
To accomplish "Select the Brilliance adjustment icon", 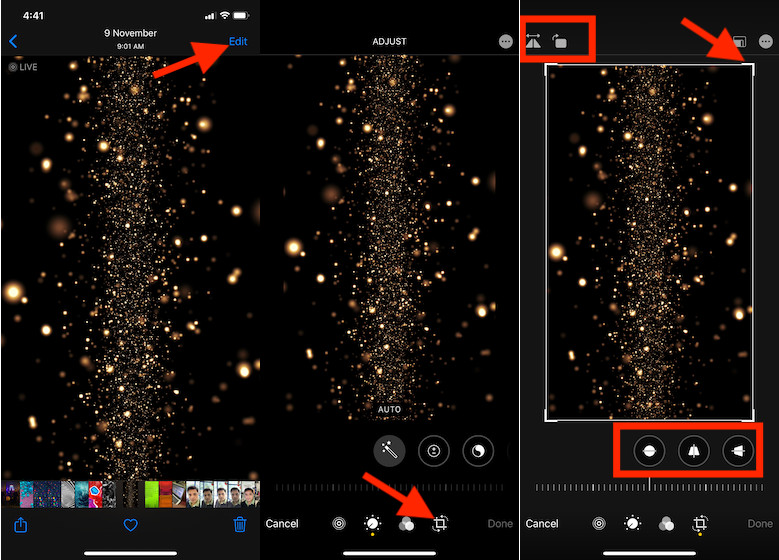I will (477, 451).
